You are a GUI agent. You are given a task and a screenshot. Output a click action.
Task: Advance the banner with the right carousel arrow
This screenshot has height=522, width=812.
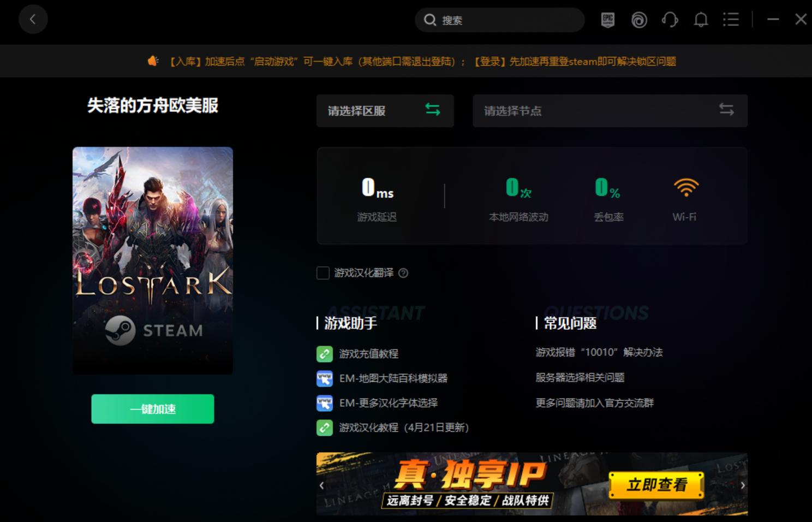[742, 484]
